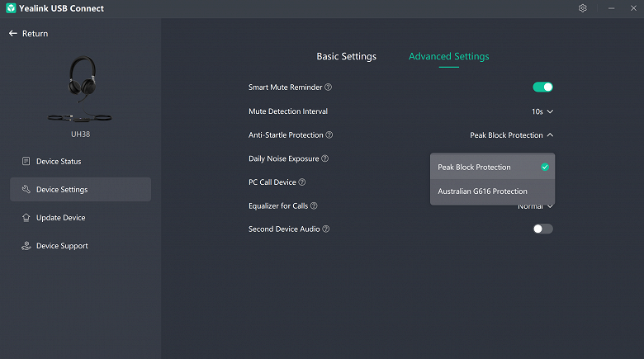Choose Australian G616 Protection option
644x359 pixels.
tap(492, 191)
